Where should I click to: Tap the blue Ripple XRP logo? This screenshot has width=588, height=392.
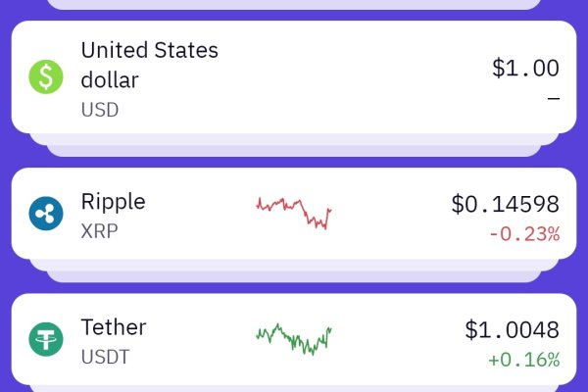(x=46, y=214)
